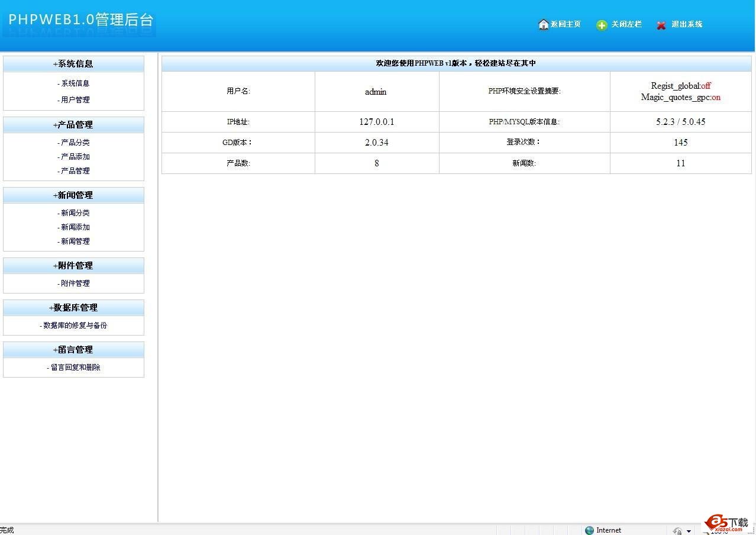Click the 返回主页 text link
The height and width of the screenshot is (535, 756).
[x=566, y=24]
